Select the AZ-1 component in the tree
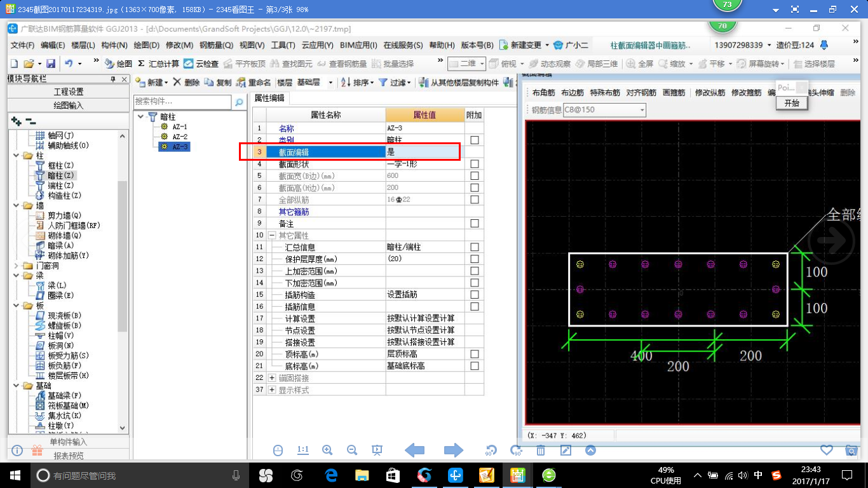 (x=180, y=126)
